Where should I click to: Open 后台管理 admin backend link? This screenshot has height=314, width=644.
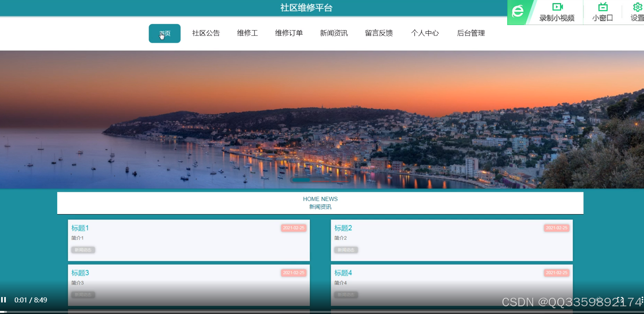(471, 33)
